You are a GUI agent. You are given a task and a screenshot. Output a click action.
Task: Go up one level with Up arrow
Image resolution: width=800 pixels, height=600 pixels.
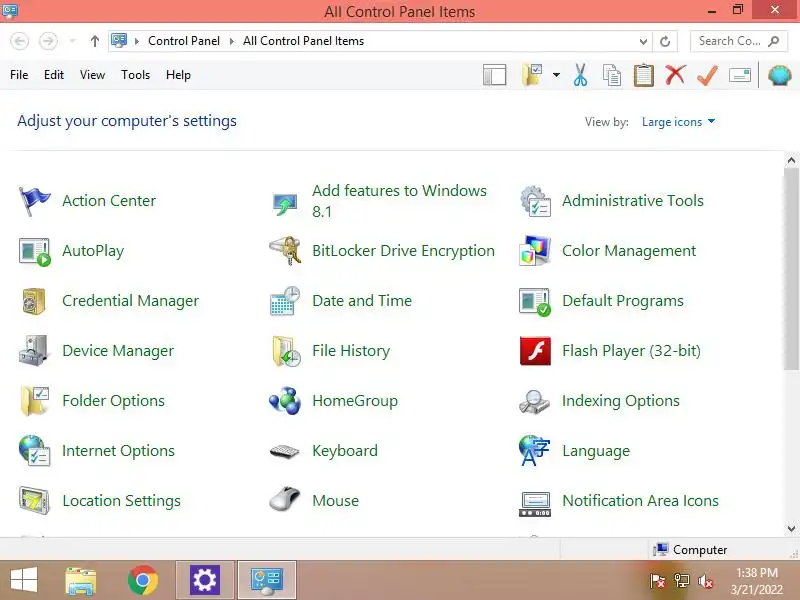(94, 41)
